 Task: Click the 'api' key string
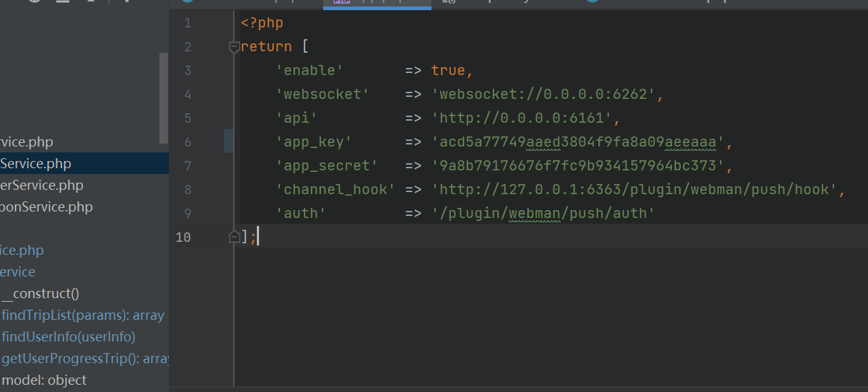(x=297, y=118)
